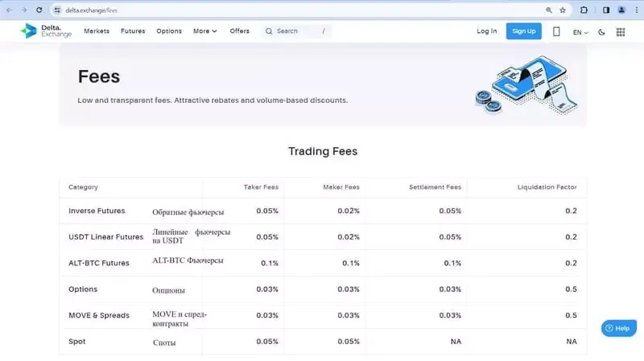
Task: Open the Options menu item
Action: (169, 31)
